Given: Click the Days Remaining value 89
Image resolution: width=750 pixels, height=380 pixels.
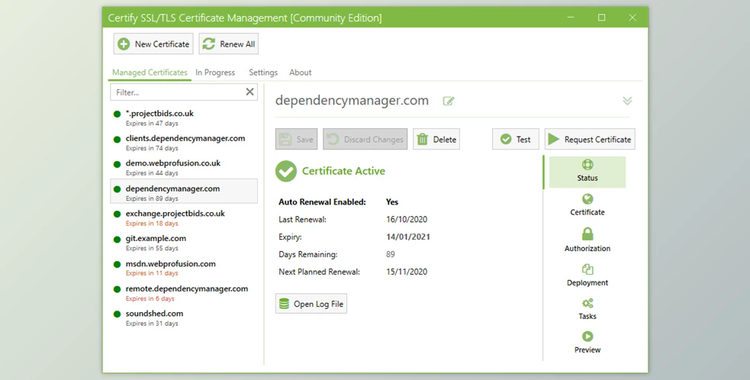Looking at the screenshot, I should [390, 254].
